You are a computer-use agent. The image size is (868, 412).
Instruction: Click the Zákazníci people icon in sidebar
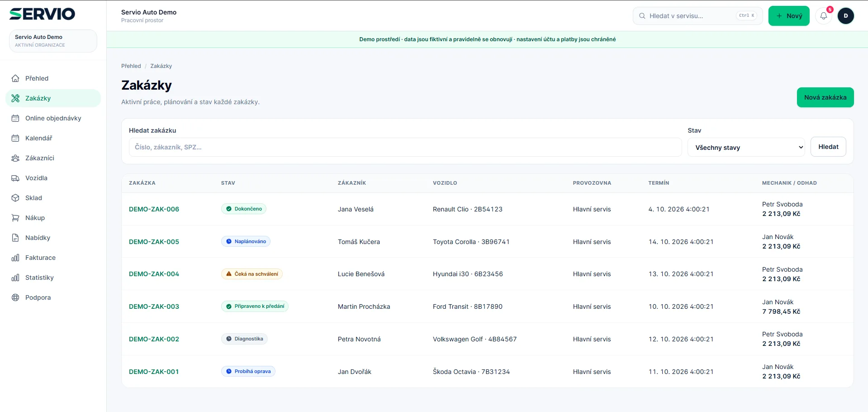coord(15,158)
